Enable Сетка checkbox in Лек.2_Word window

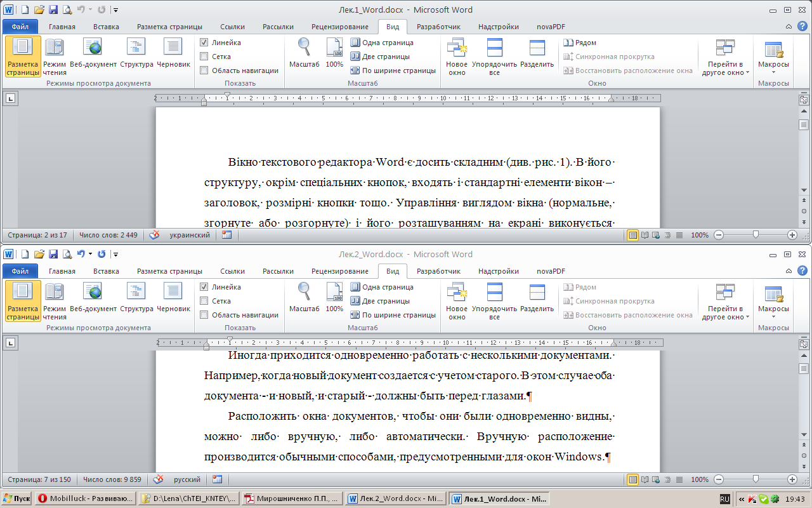(204, 301)
